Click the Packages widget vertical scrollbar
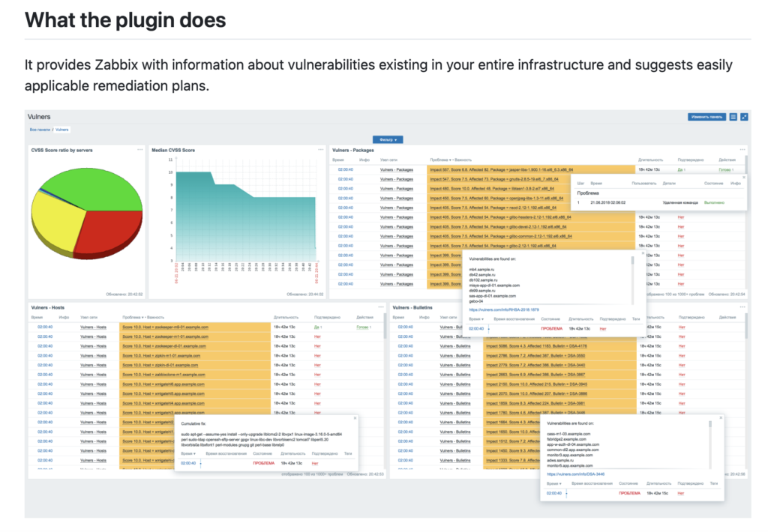768x532 pixels. click(746, 164)
